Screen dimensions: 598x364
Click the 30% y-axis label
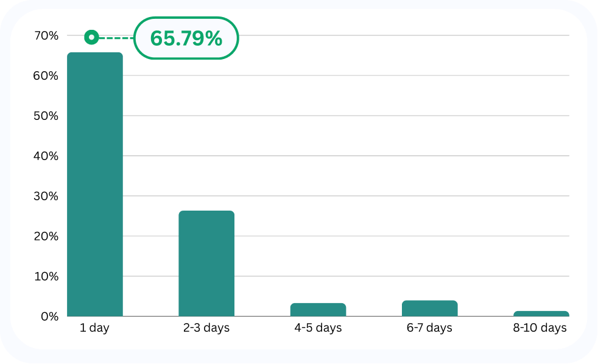coord(46,196)
